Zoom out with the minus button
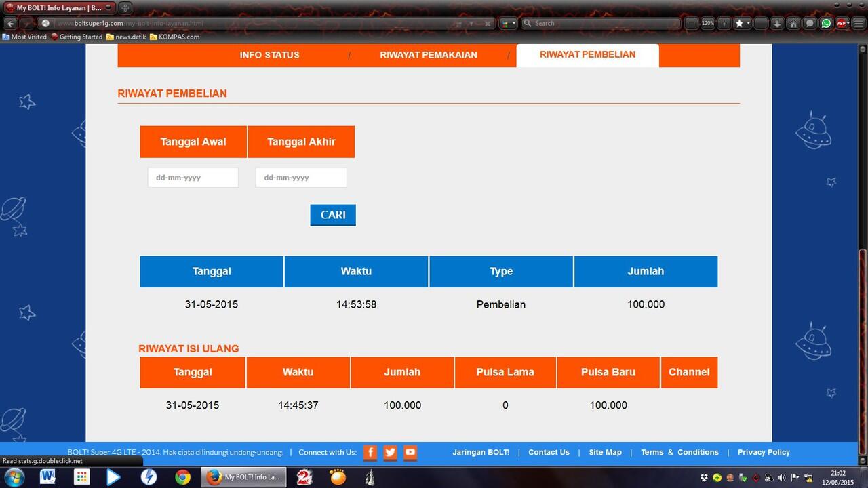The width and height of the screenshot is (868, 488). click(692, 23)
